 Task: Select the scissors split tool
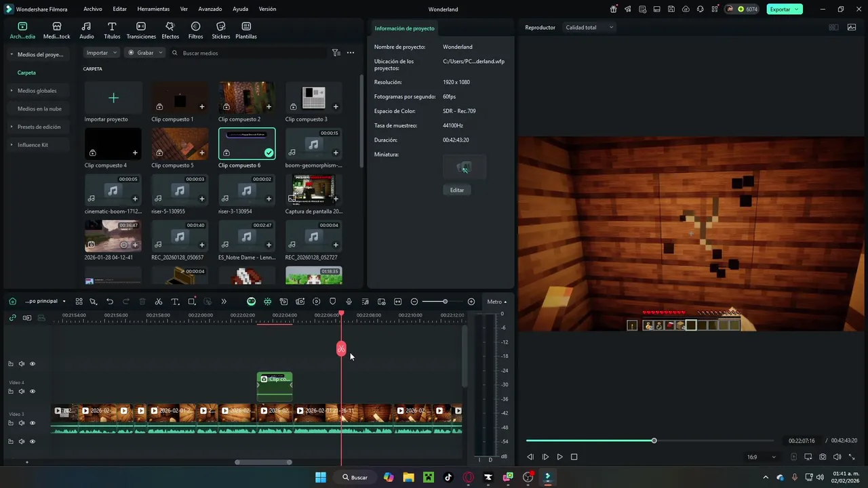(x=159, y=302)
